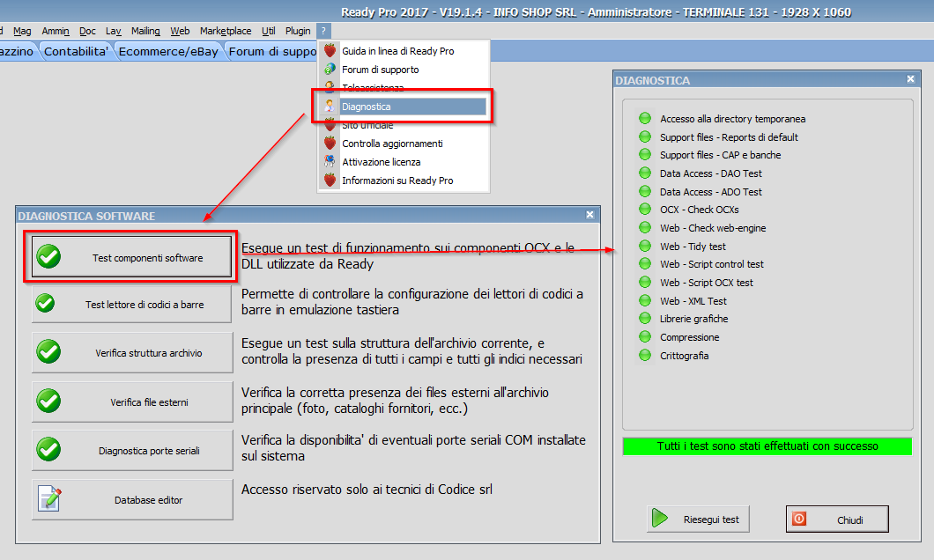Click green status dot for Compressione
This screenshot has height=560, width=934.
click(x=644, y=337)
